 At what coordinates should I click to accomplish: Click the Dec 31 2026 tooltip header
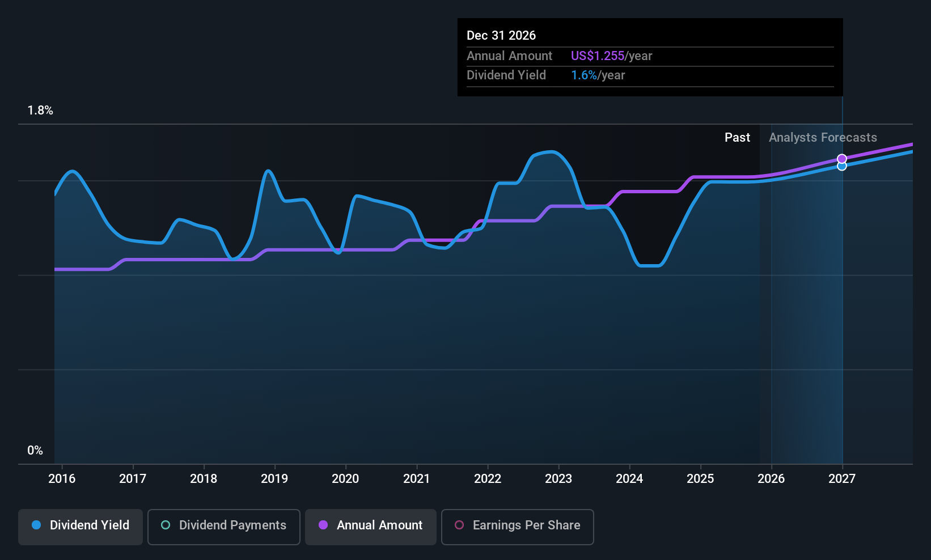[x=501, y=36]
